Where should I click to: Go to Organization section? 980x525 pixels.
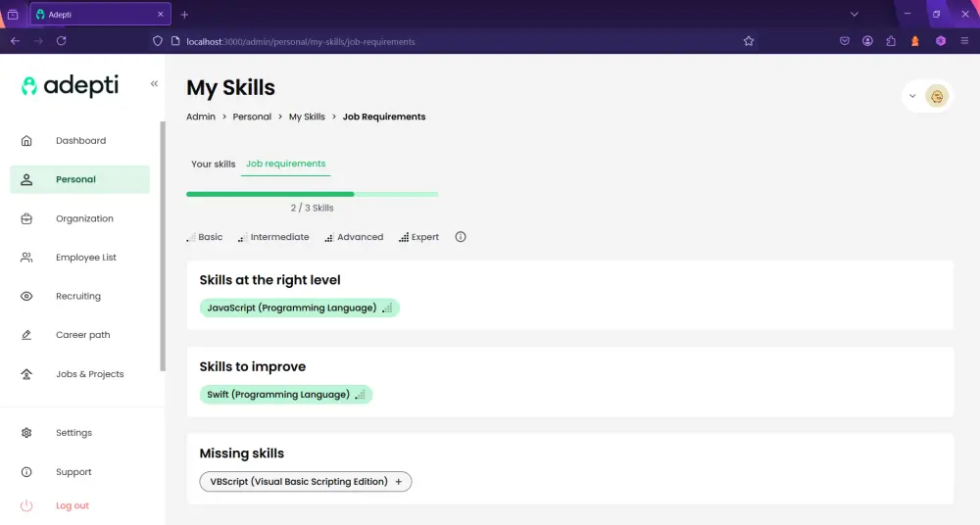pyautogui.click(x=80, y=218)
